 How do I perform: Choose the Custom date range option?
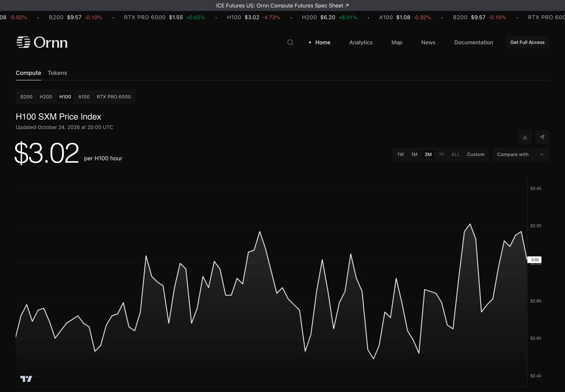coord(476,155)
